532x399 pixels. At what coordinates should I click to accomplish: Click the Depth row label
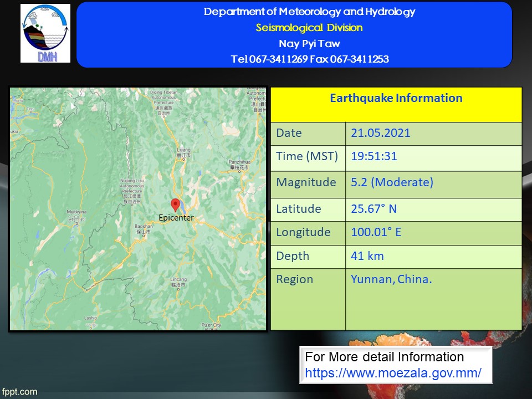coord(293,256)
